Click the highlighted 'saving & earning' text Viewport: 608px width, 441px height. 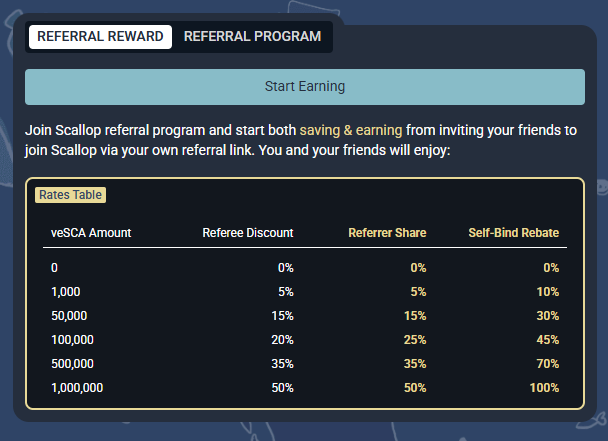(x=351, y=130)
